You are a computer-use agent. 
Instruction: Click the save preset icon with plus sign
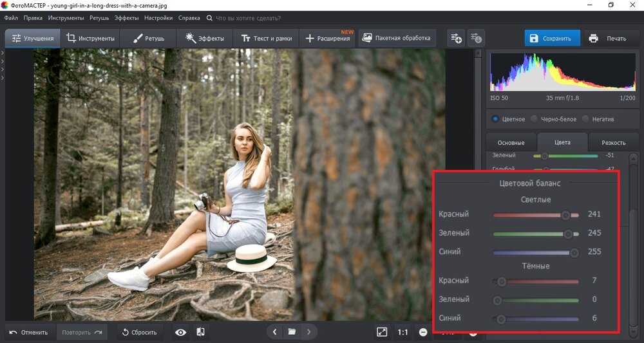click(456, 38)
